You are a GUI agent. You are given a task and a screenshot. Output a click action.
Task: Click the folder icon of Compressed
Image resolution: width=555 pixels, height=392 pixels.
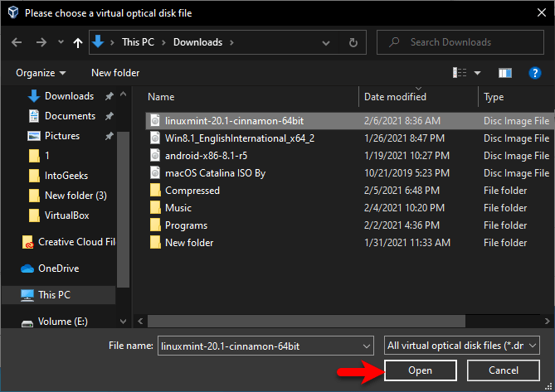tap(155, 190)
